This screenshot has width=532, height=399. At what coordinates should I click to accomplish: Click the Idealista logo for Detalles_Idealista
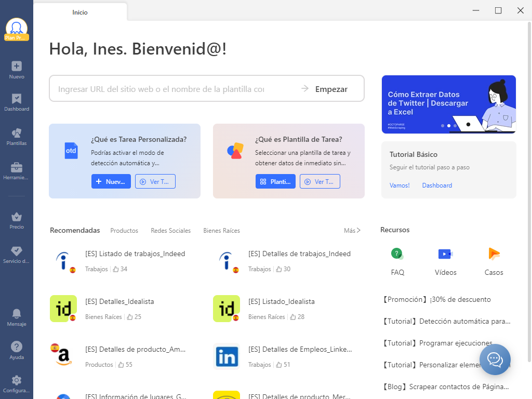click(x=63, y=309)
